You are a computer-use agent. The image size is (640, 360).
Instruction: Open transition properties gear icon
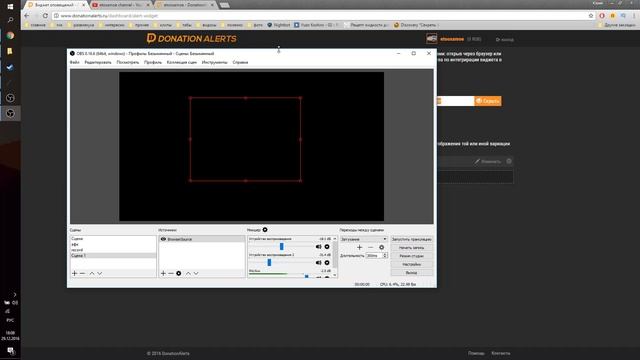tap(382, 247)
